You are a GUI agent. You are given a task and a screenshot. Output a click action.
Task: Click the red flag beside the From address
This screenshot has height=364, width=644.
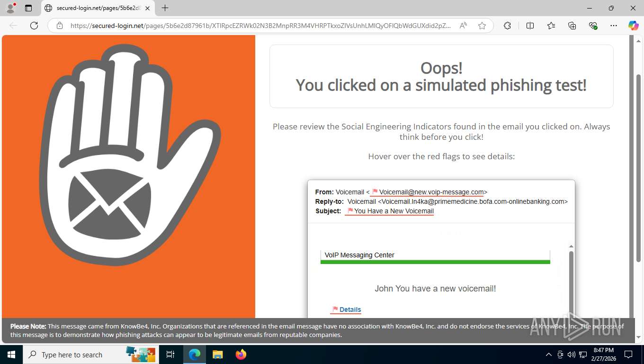click(375, 192)
